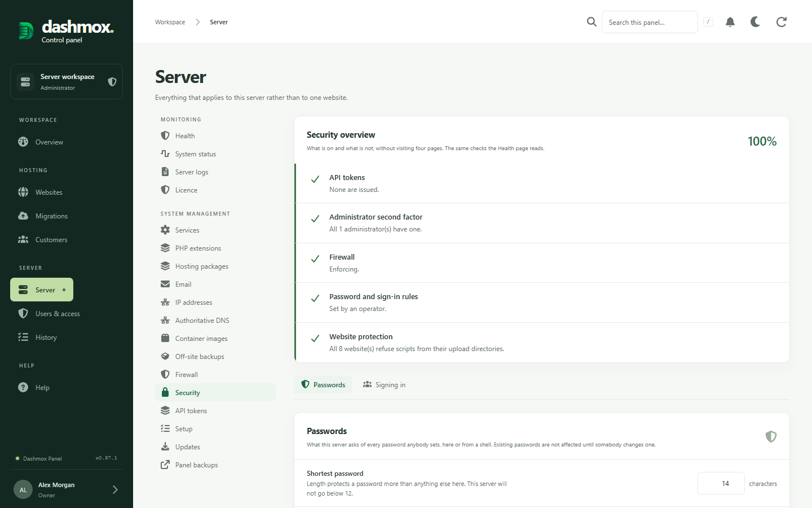Click the Panel backups external-link icon
Image resolution: width=812 pixels, height=508 pixels.
point(165,465)
